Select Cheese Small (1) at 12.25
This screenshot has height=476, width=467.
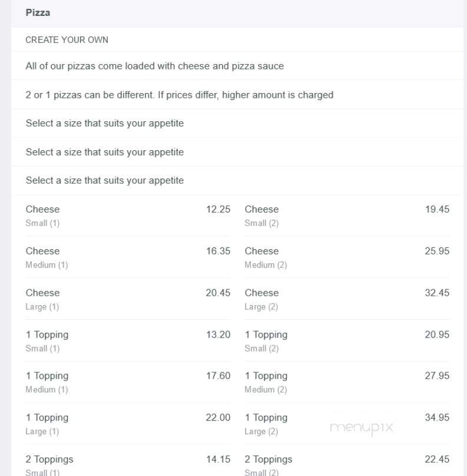(128, 216)
